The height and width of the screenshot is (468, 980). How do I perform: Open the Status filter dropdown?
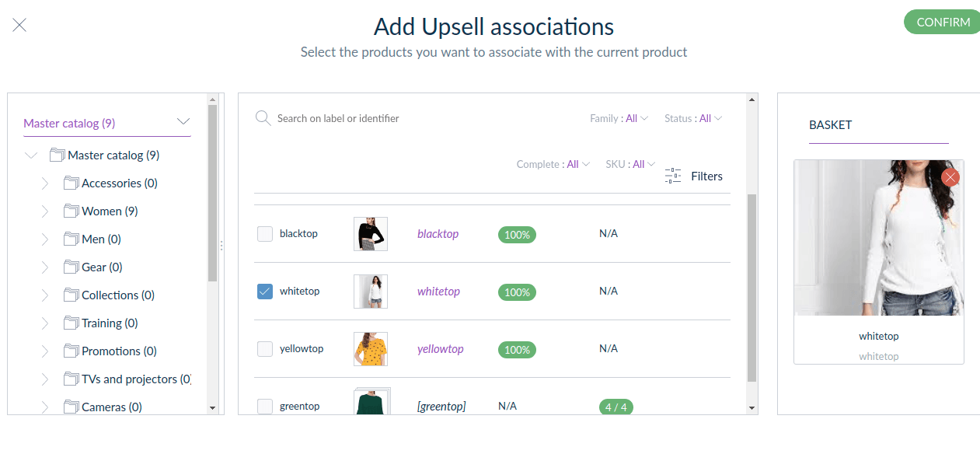tap(693, 118)
